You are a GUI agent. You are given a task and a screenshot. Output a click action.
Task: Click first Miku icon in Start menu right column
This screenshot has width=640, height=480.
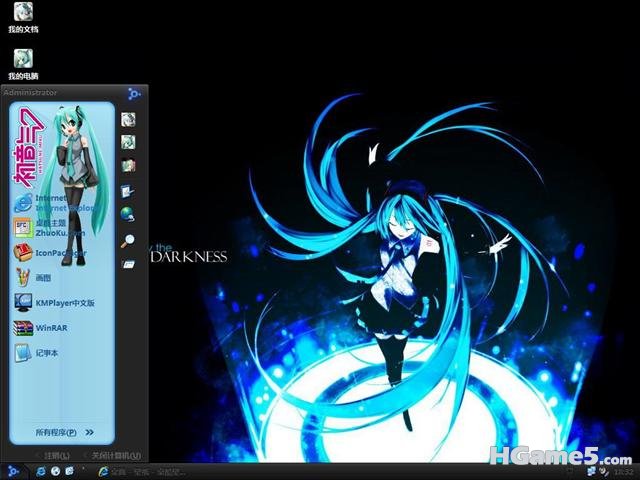[x=128, y=120]
